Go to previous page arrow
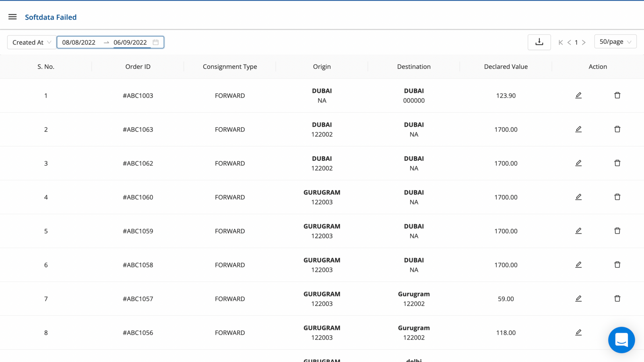The width and height of the screenshot is (644, 362). pos(569,43)
